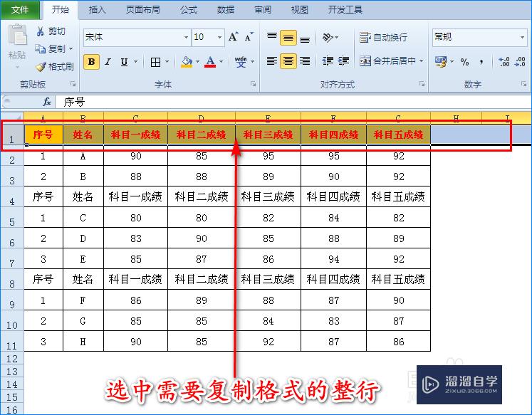Click the accounting number format icon
Screen dimensions: 532x415
tap(441, 62)
